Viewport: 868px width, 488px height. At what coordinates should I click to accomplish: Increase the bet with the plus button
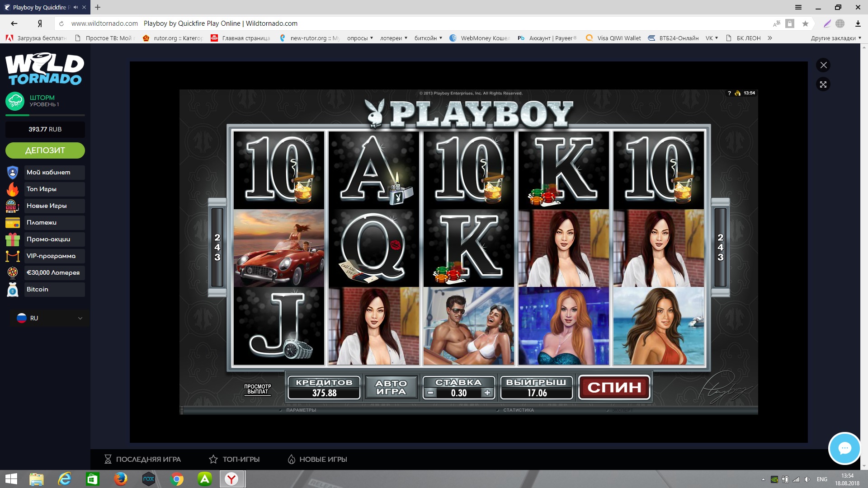[487, 393]
